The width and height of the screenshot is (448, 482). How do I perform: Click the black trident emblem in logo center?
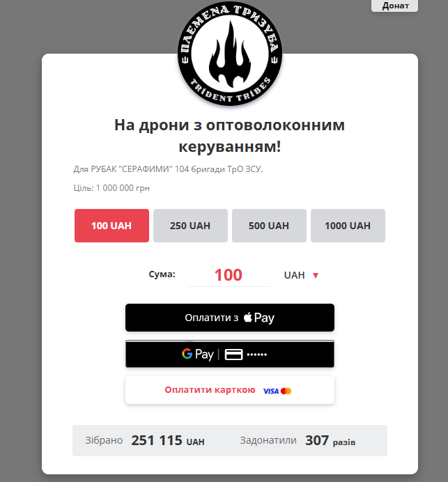230,54
